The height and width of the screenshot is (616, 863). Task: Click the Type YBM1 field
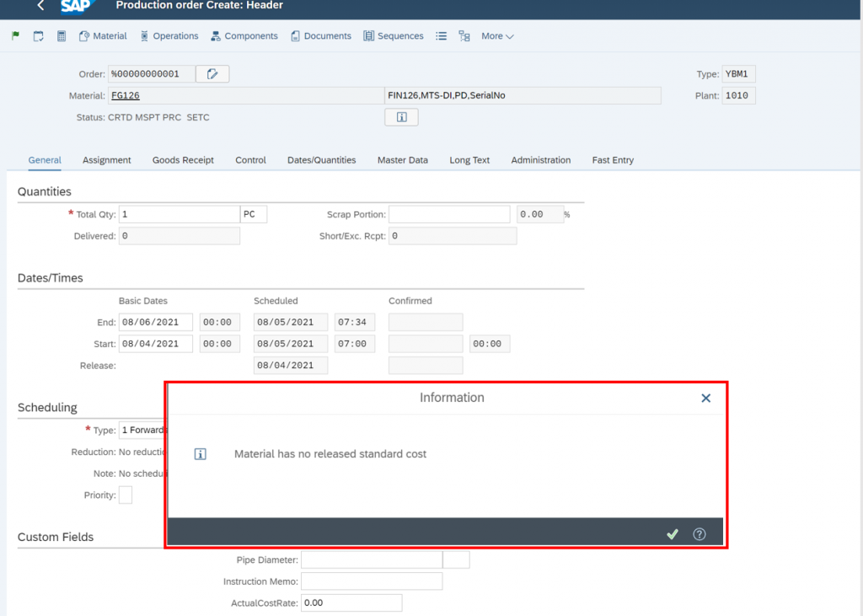pos(738,74)
